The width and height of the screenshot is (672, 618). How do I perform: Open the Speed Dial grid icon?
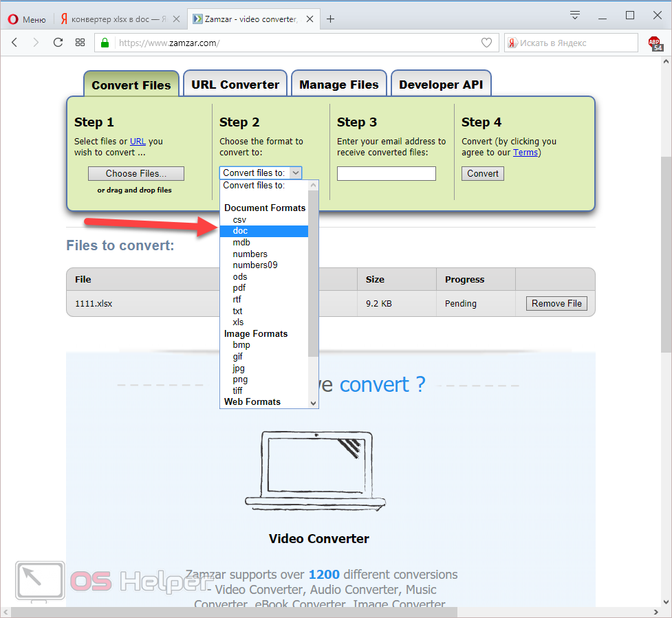pos(80,43)
